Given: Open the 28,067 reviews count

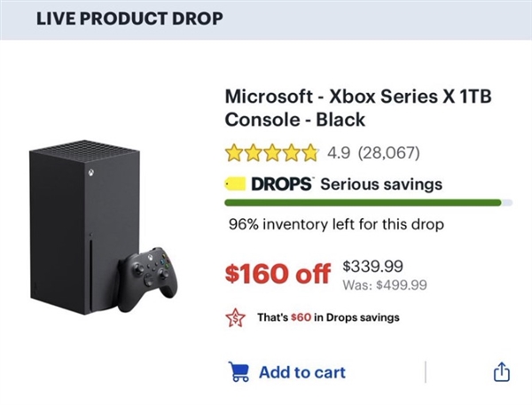Looking at the screenshot, I should (389, 152).
